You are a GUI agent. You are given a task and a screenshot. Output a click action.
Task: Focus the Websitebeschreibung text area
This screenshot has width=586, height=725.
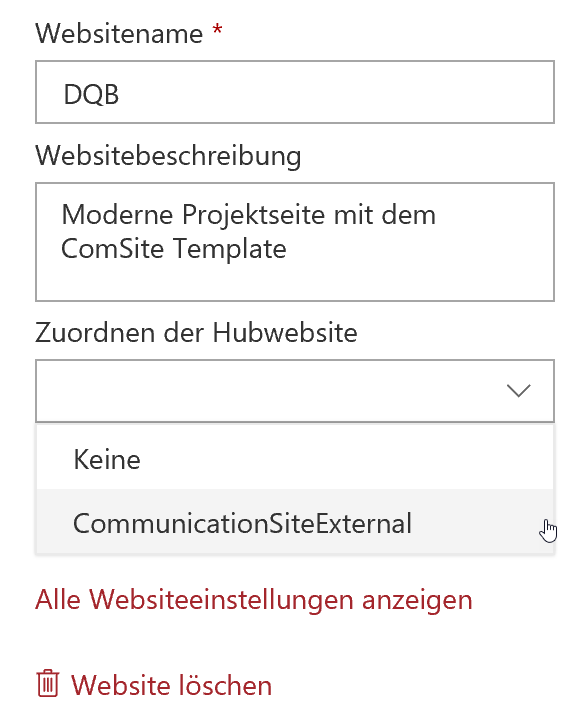click(x=295, y=242)
